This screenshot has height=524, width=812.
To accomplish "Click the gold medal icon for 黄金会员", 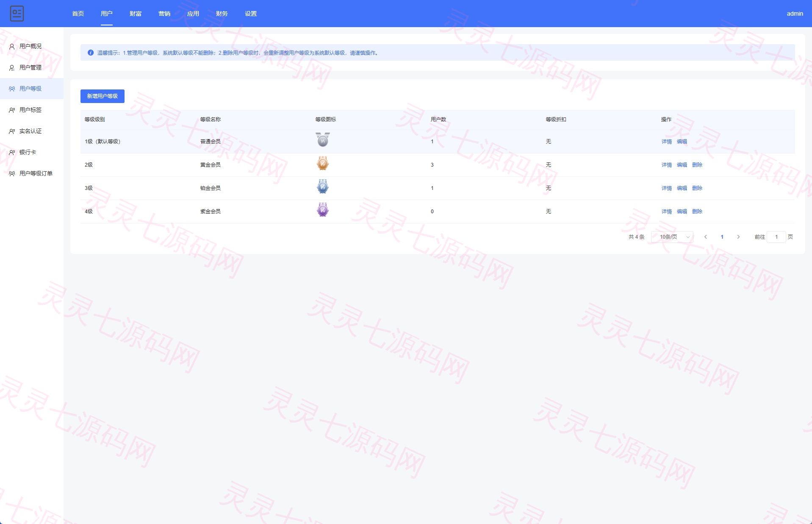I will [x=323, y=163].
